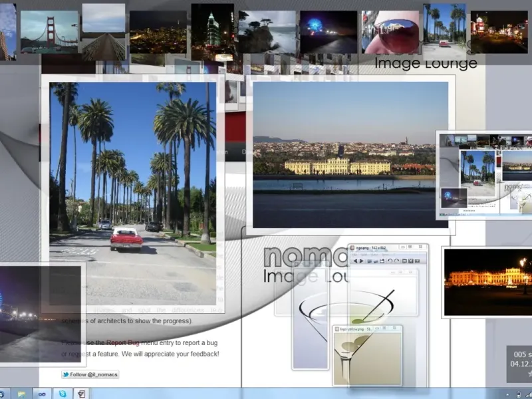Click the nomacs cocktail glass taskbar icon
Image resolution: width=532 pixels, height=399 pixels.
click(x=81, y=394)
